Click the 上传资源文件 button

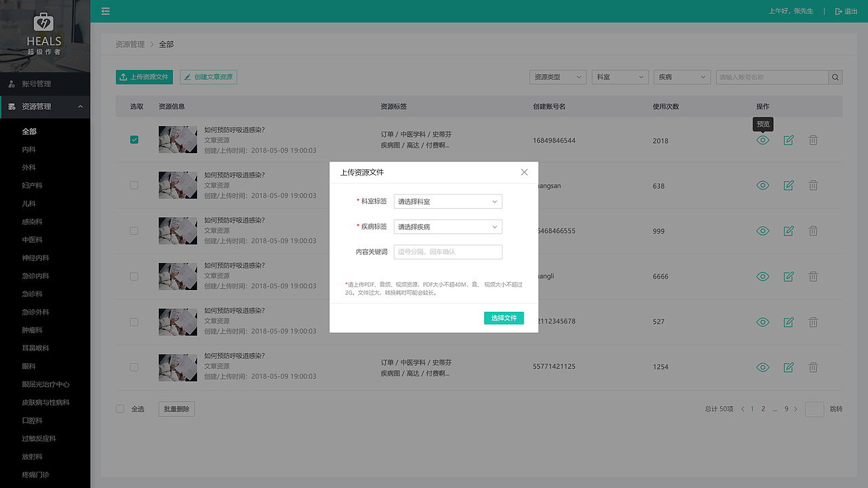pos(144,77)
